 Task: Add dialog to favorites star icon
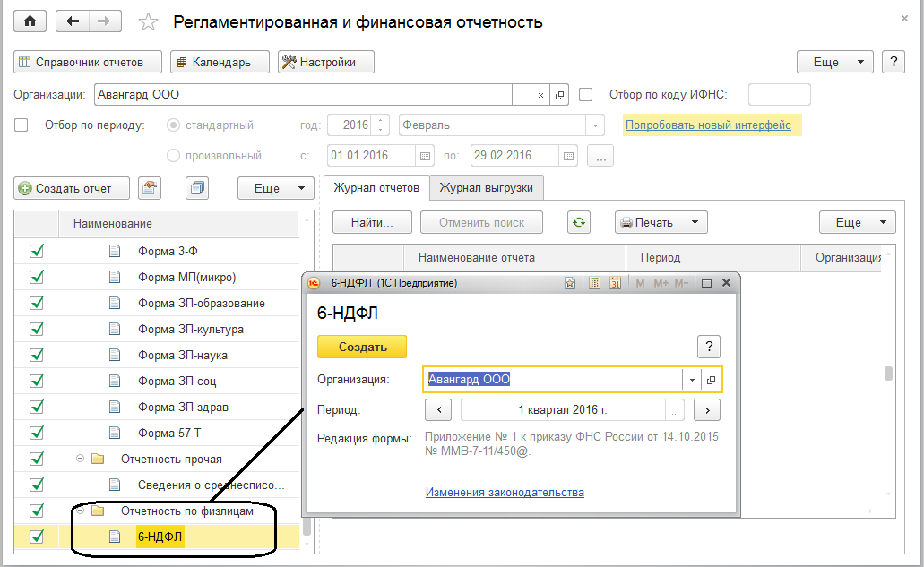(x=570, y=283)
